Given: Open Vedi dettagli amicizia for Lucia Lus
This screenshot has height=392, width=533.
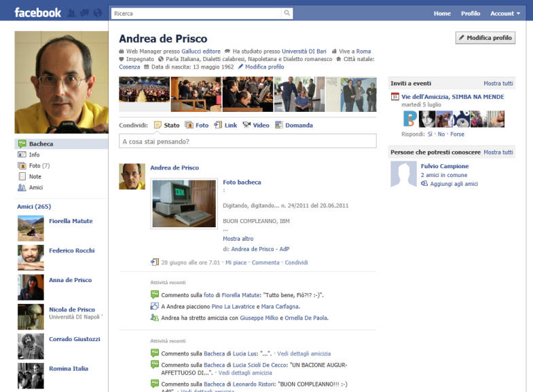Looking at the screenshot, I should [x=304, y=353].
